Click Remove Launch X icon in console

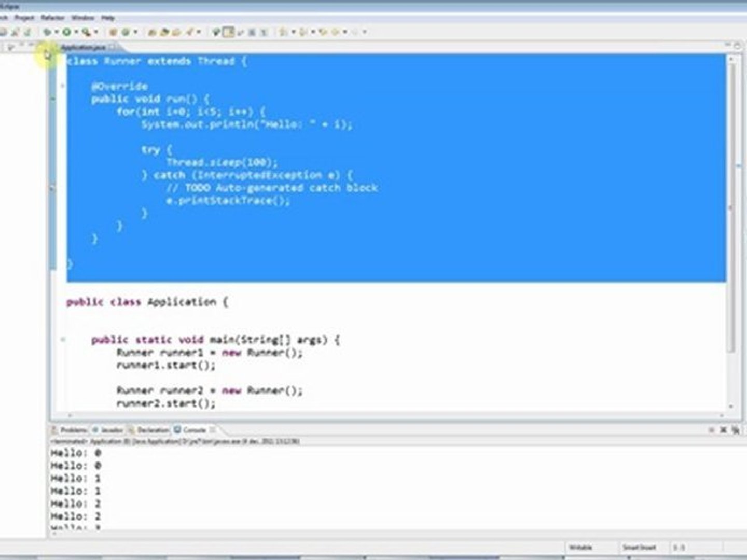click(x=723, y=430)
